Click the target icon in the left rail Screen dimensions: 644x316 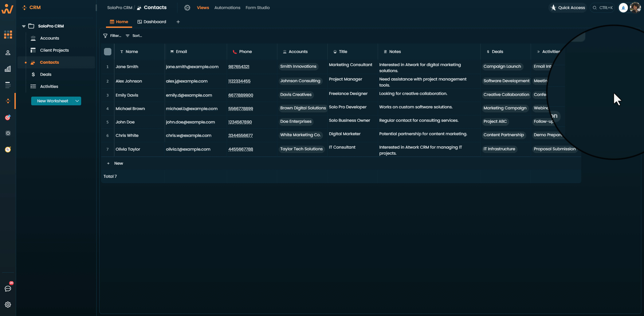pos(8,117)
